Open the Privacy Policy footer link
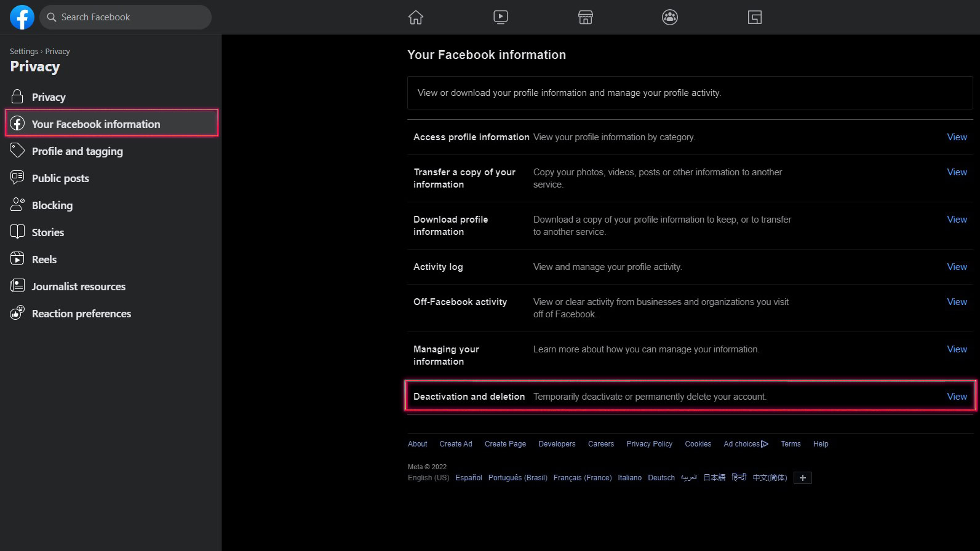This screenshot has height=551, width=980. tap(649, 444)
